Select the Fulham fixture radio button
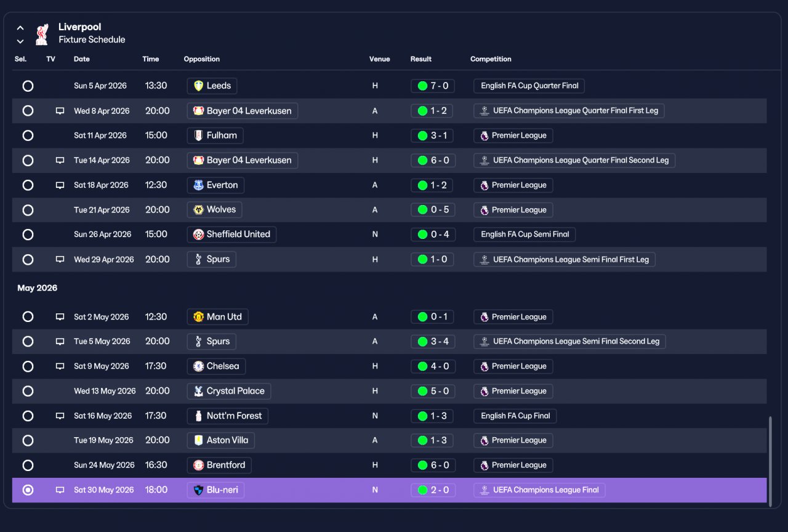788x532 pixels. 28,135
